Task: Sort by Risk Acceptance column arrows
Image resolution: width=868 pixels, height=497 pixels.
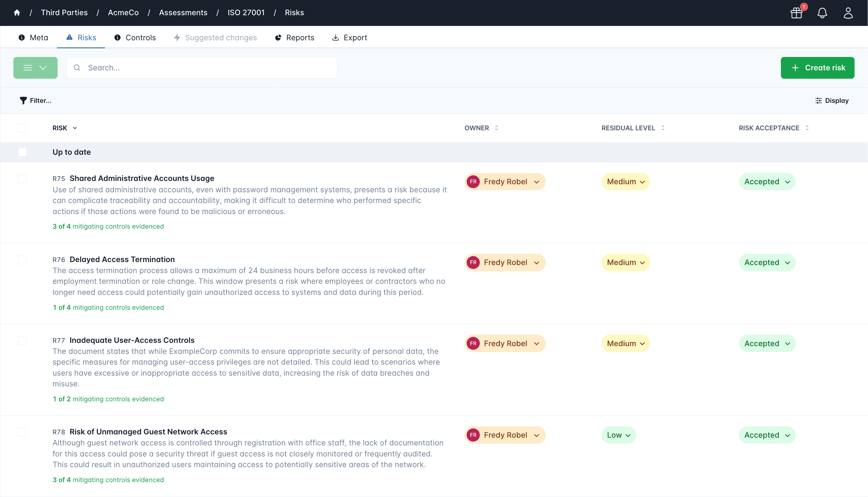Action: coord(807,128)
